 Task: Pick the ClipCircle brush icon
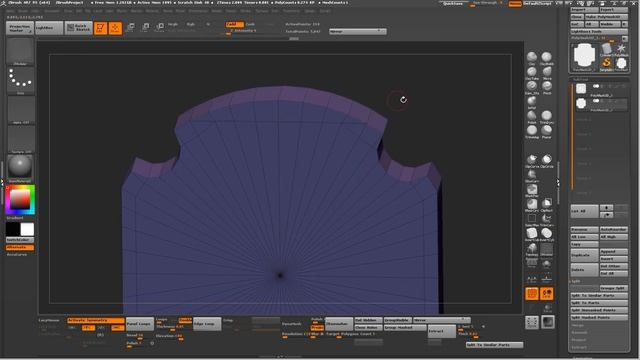point(547,160)
